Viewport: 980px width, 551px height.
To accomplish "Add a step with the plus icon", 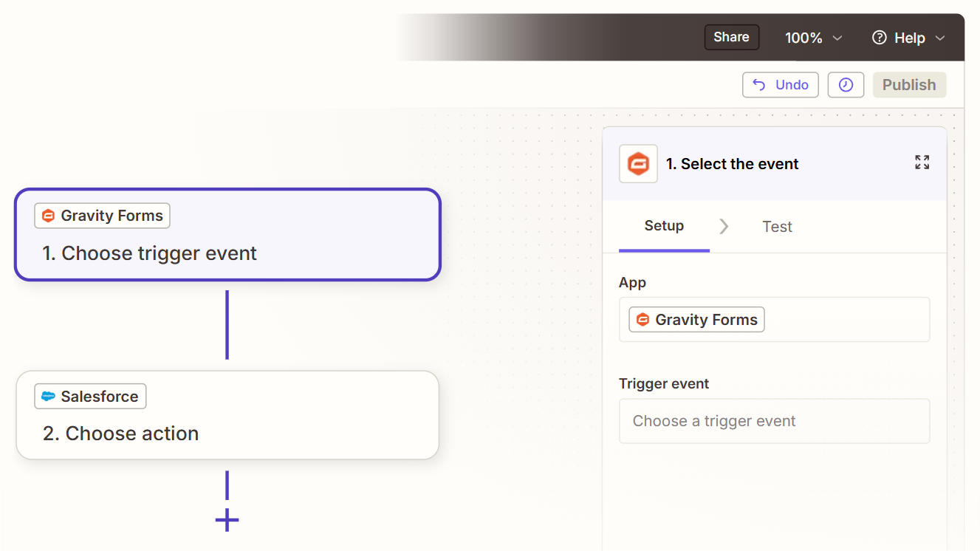I will point(227,520).
